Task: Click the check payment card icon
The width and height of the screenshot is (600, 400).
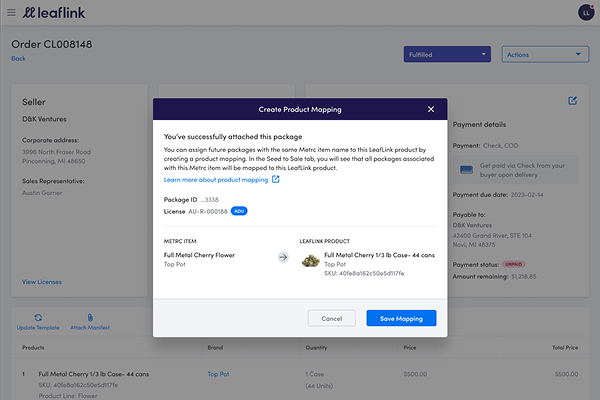Action: (x=466, y=170)
